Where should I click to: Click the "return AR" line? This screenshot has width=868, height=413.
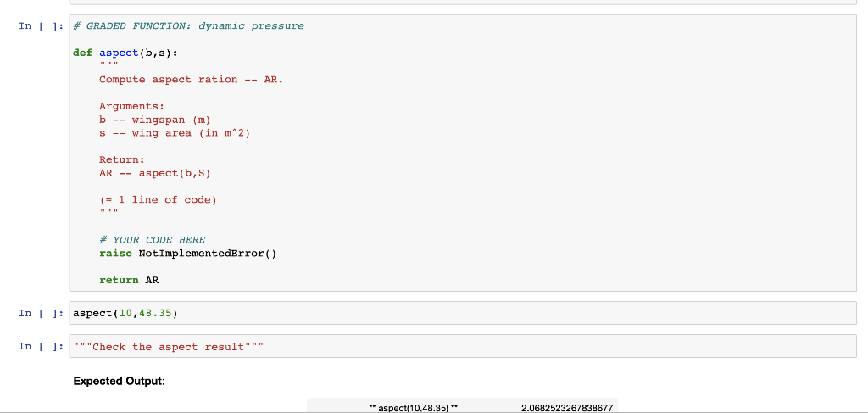pyautogui.click(x=129, y=280)
